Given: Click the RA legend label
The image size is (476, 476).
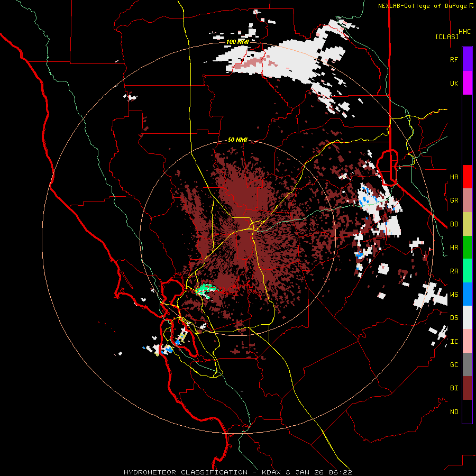Looking at the screenshot, I should 454,271.
